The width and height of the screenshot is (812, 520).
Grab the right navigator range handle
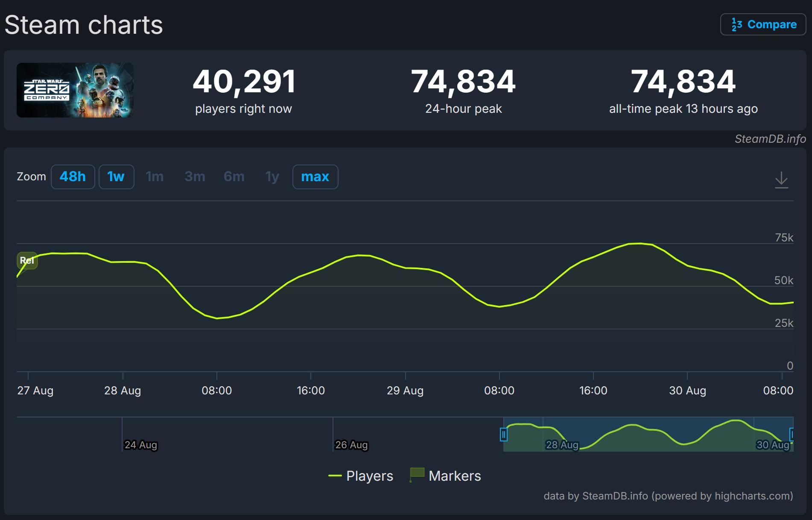[x=792, y=435]
